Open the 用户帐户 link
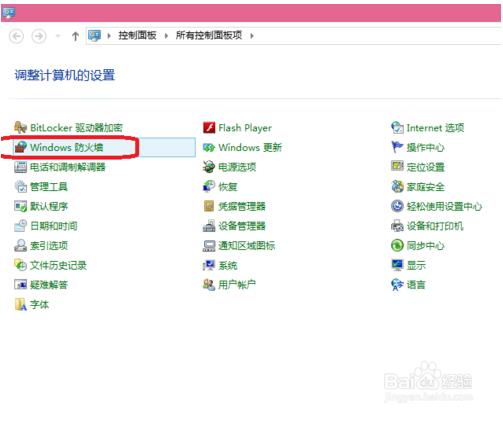Viewport: 503px width, 431px height. tap(237, 285)
